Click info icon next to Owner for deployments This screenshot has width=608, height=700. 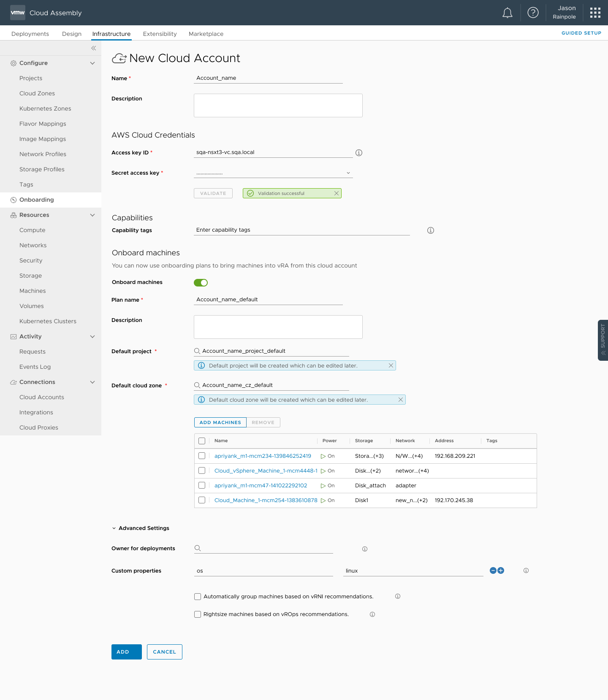[365, 549]
